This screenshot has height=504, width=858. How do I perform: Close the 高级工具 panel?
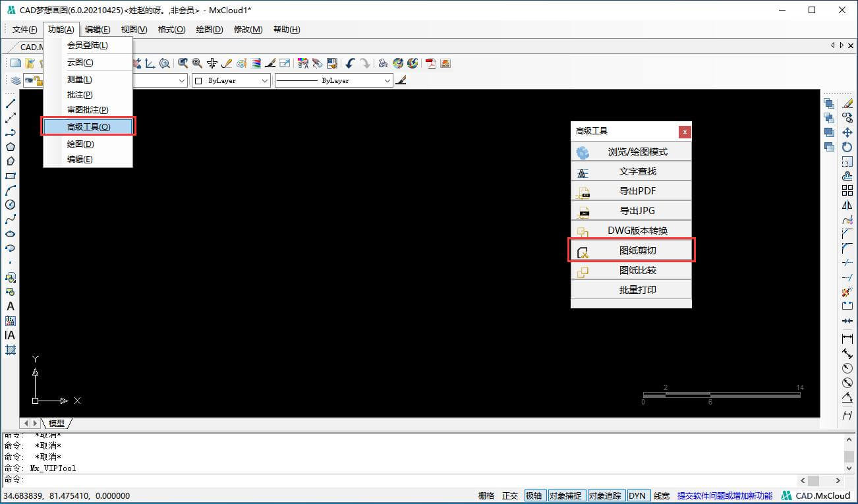tap(685, 132)
